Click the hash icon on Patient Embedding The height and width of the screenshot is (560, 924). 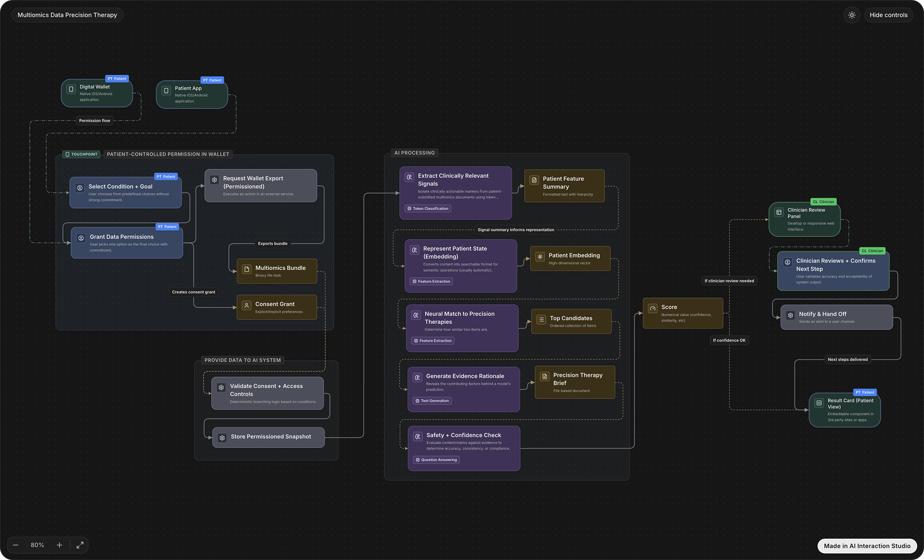pos(540,257)
